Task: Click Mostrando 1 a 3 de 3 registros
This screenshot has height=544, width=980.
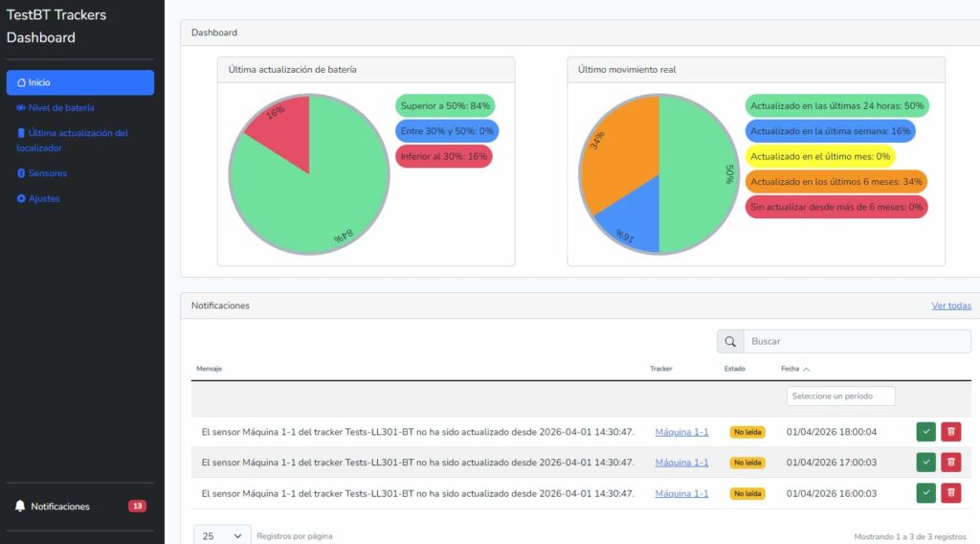Action: [x=910, y=536]
